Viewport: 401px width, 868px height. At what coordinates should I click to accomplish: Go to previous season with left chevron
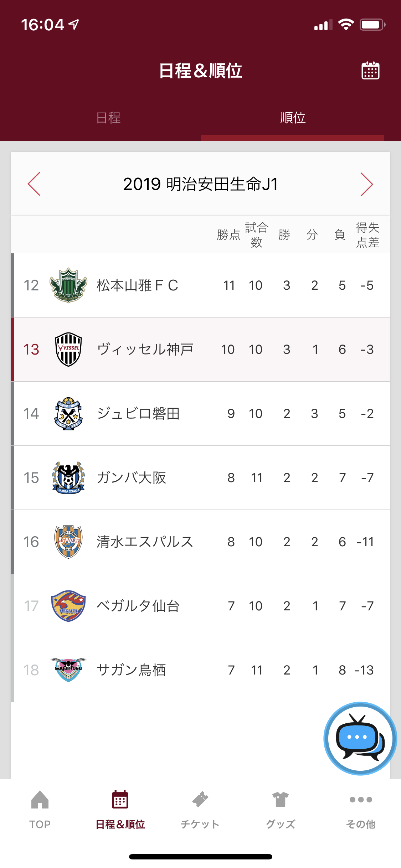click(x=34, y=184)
